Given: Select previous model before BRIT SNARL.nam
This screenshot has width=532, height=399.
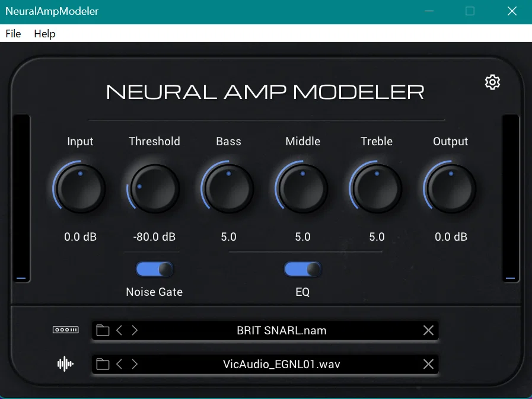Looking at the screenshot, I should pyautogui.click(x=119, y=330).
